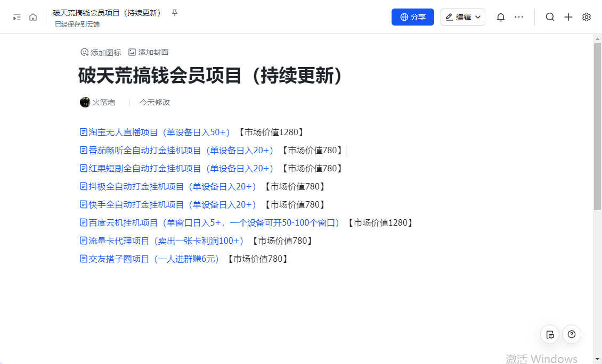Click the author 火箭炮 avatar

pyautogui.click(x=85, y=102)
